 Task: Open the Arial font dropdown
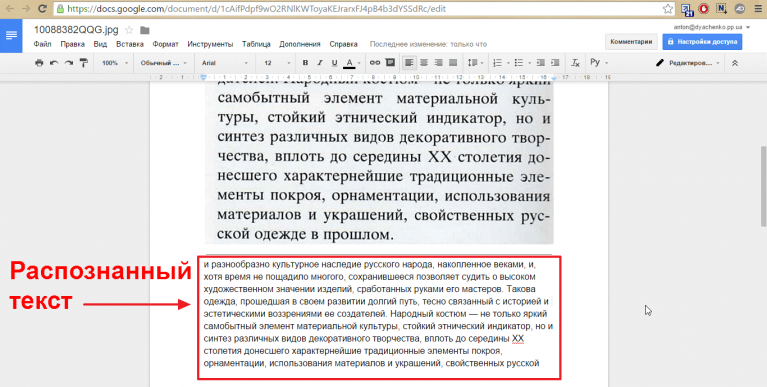pyautogui.click(x=225, y=63)
